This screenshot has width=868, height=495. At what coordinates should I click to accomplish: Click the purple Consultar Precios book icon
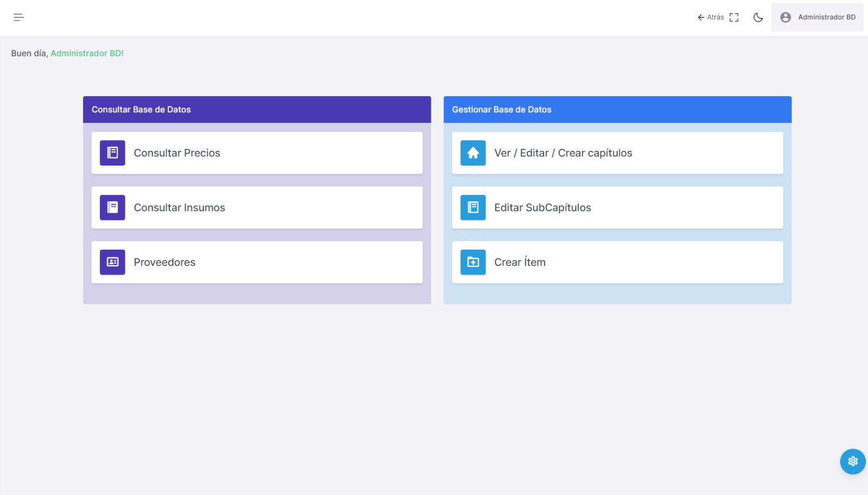click(112, 153)
